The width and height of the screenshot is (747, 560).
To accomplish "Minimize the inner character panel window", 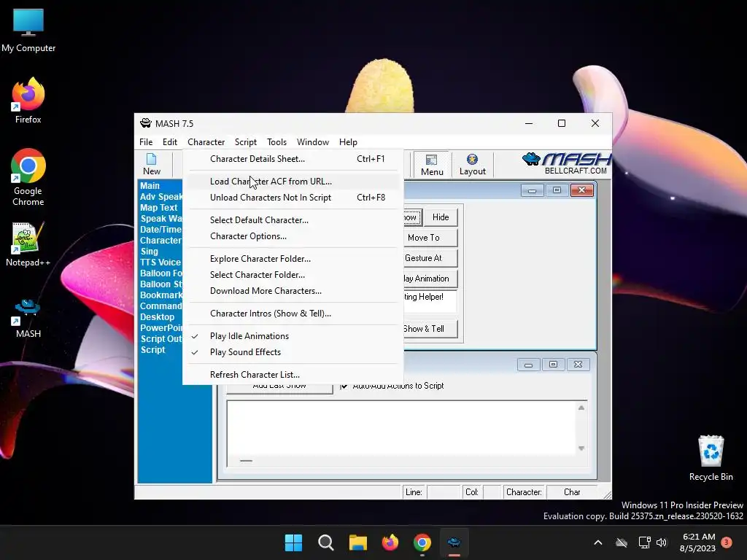I will click(532, 190).
